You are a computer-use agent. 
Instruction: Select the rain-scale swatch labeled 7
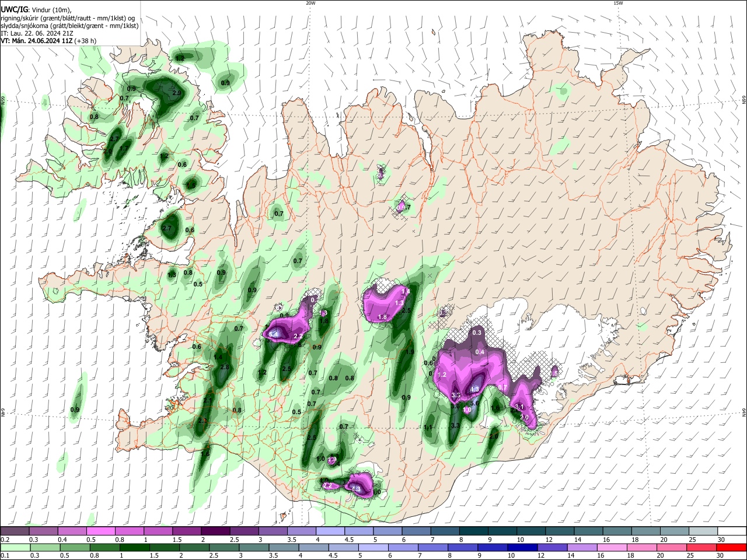coord(432,547)
